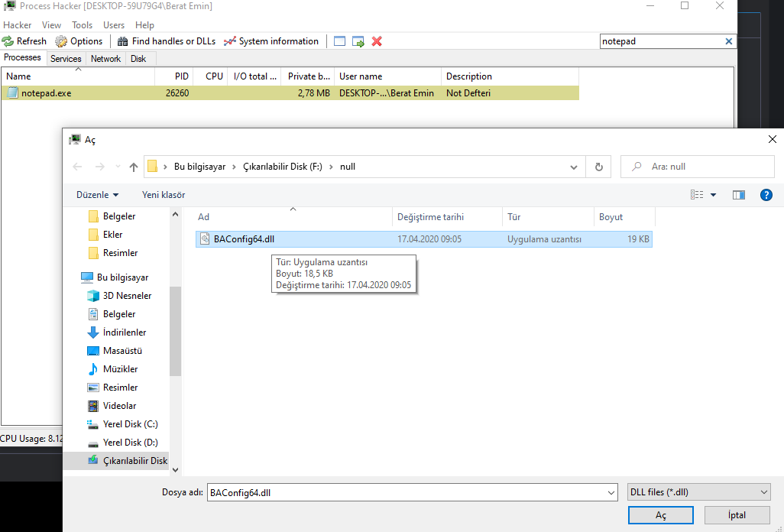Click the Ara: null search field
This screenshot has height=532, width=784.
pos(697,167)
